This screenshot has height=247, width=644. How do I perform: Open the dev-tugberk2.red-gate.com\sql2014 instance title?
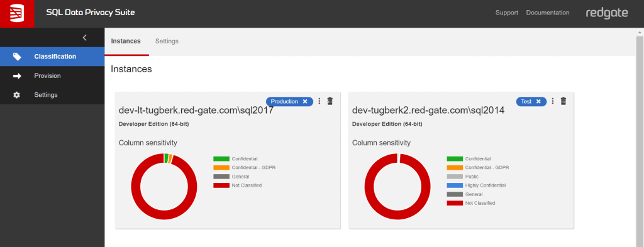pos(428,111)
